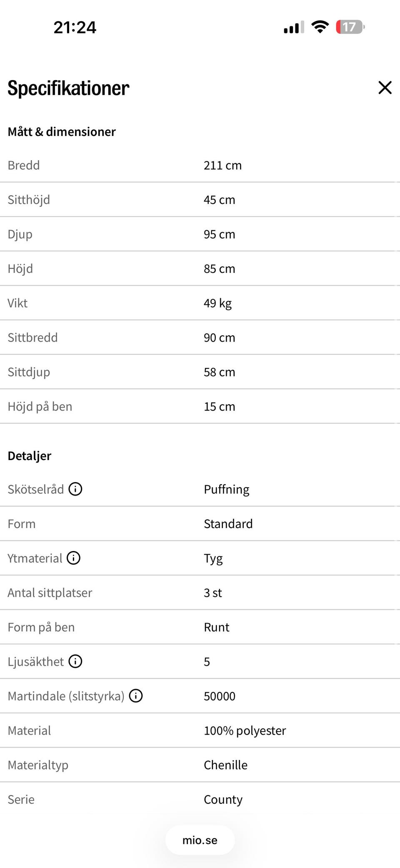400x868 pixels.
Task: Select the Bredd 211 cm row
Action: pos(200,165)
